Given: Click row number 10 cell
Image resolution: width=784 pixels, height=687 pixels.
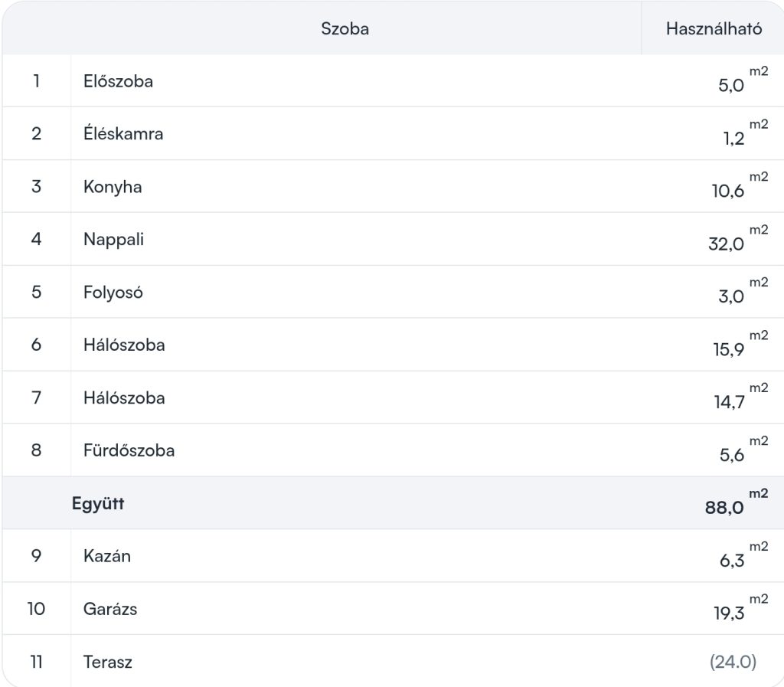Looking at the screenshot, I should 37,609.
